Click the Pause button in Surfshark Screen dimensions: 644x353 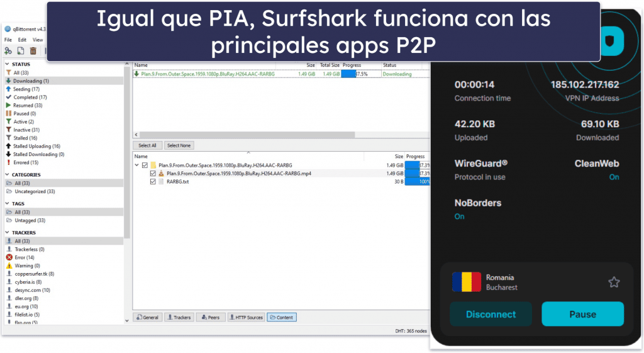pos(583,315)
